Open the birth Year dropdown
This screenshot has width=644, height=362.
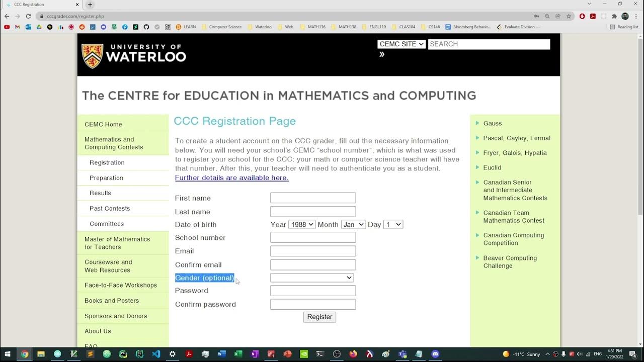pos(302,225)
